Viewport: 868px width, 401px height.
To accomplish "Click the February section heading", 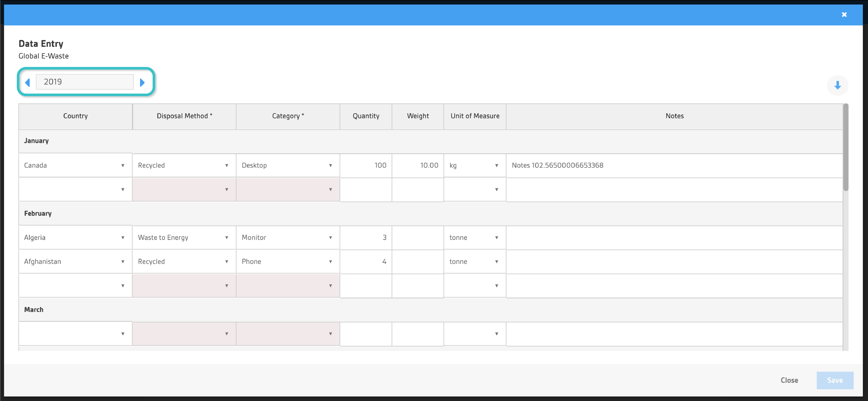I will coord(38,213).
